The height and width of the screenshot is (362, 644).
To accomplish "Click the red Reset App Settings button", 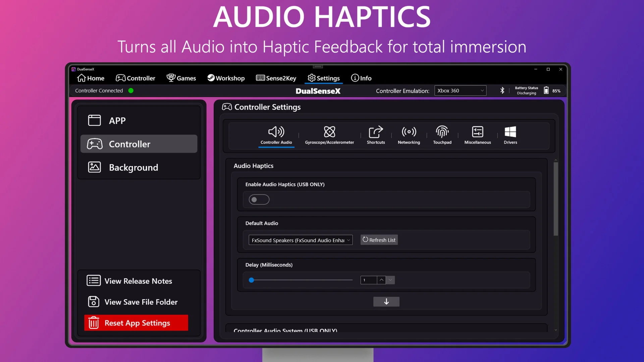I will coord(136,323).
